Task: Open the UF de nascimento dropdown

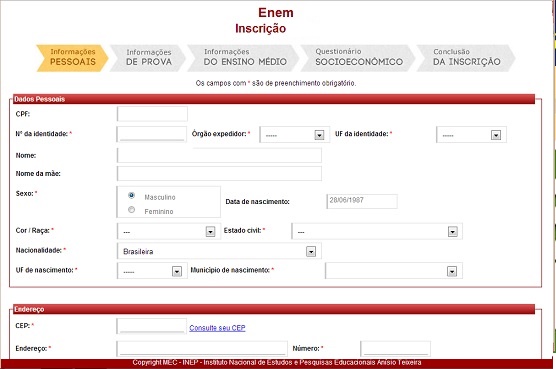Action: coord(152,271)
